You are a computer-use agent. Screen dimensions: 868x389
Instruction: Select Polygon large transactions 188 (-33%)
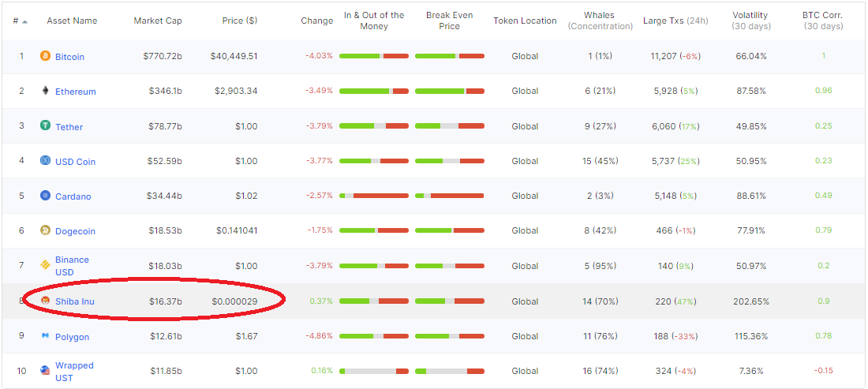(676, 336)
